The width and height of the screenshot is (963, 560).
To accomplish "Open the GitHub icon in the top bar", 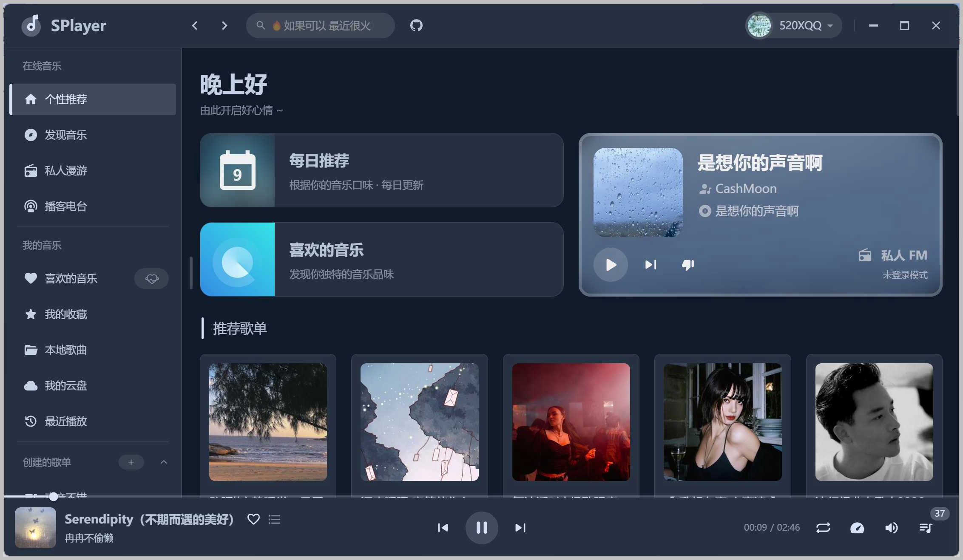I will (416, 25).
